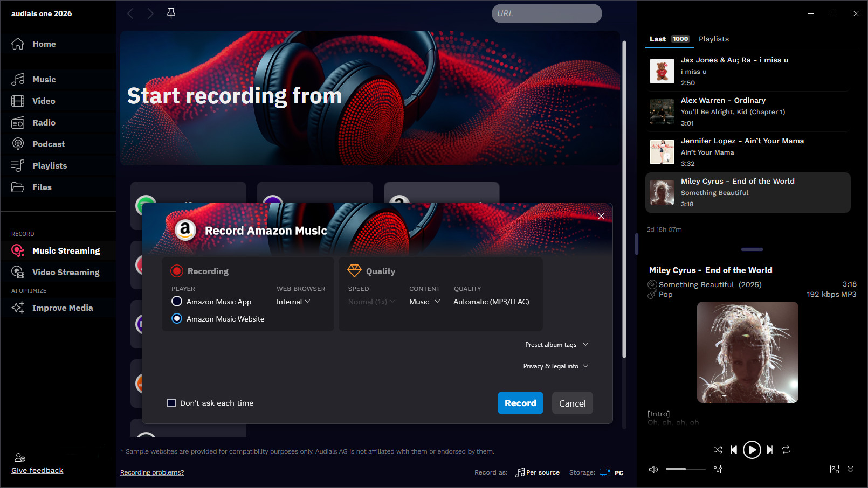
Task: Skip to previous track
Action: pos(734,449)
